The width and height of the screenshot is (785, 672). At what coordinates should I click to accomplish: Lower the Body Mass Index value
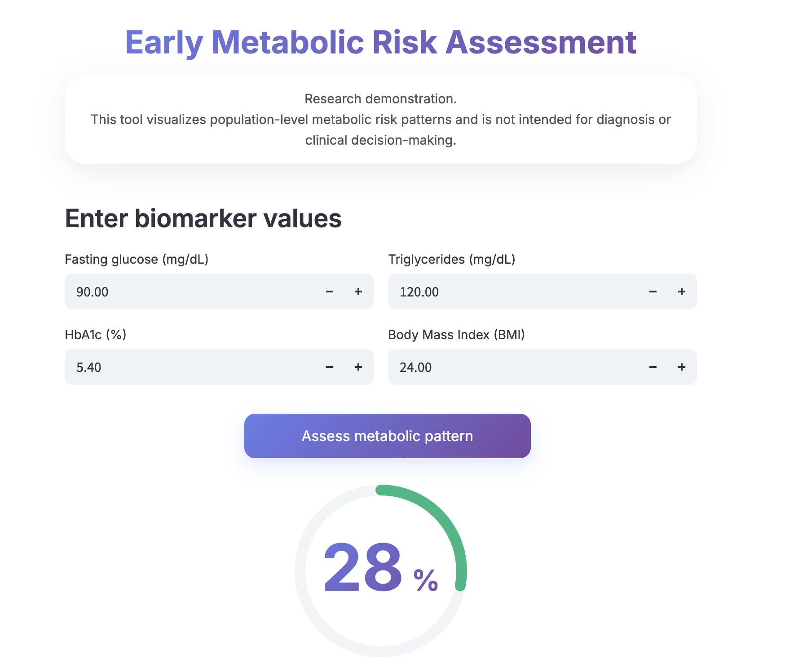point(653,367)
